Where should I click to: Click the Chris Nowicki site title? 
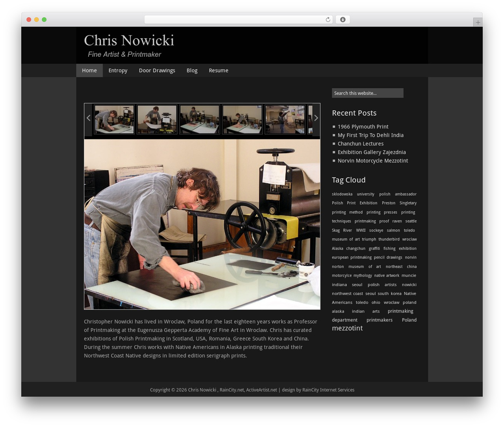(129, 41)
